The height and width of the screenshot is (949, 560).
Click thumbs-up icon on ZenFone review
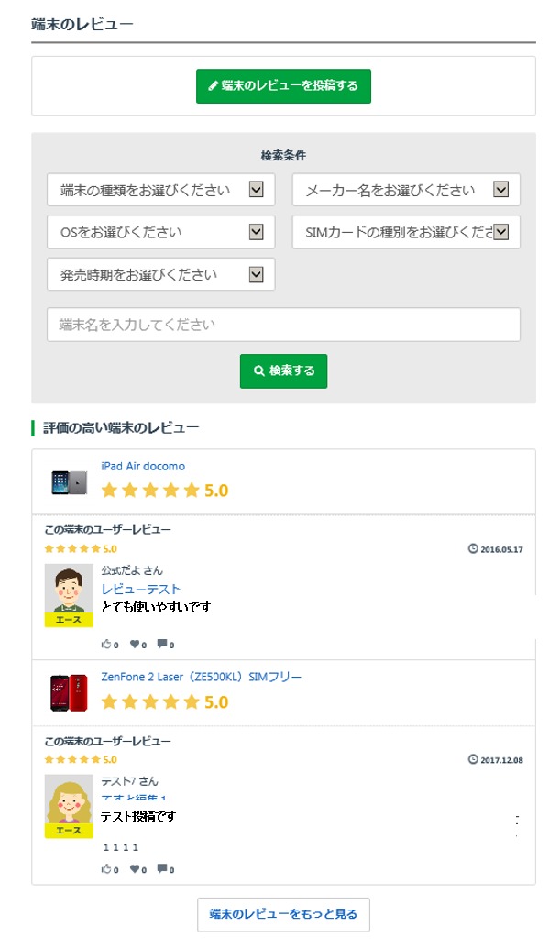point(106,868)
